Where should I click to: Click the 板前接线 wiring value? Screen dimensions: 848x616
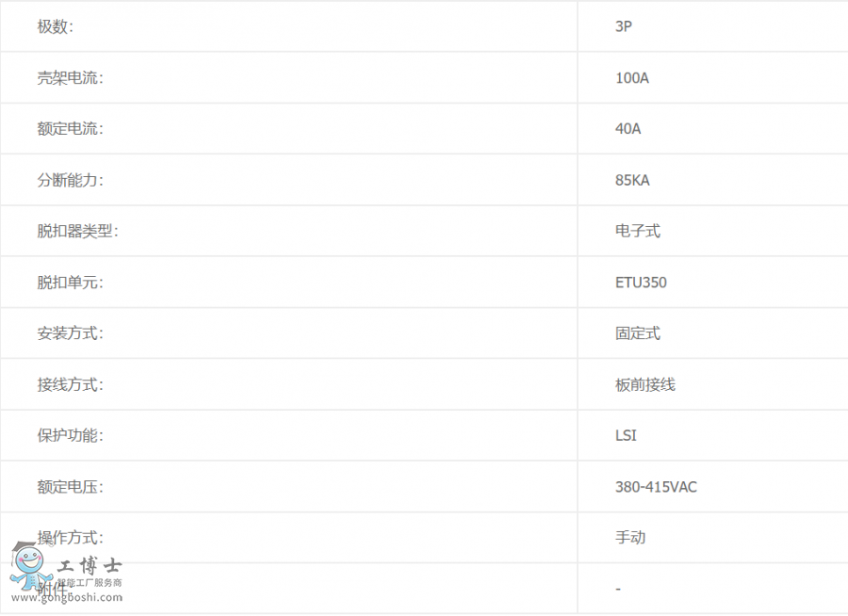click(645, 385)
